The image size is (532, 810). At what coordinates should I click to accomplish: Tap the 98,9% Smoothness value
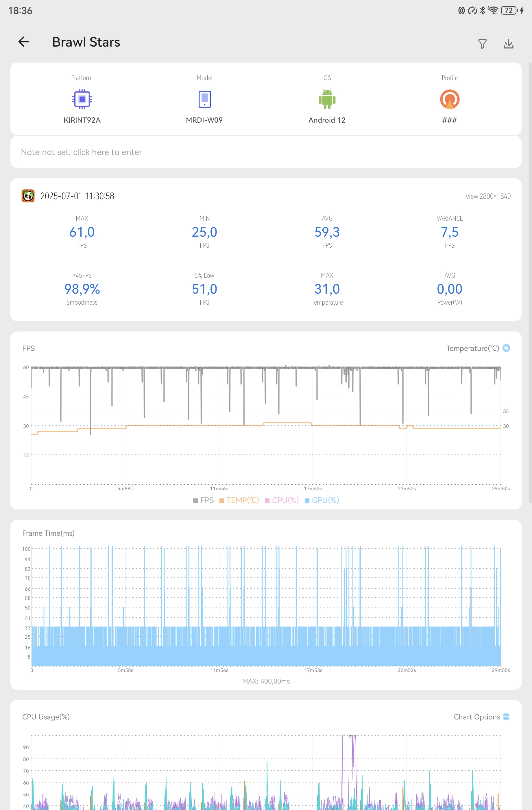pos(82,289)
